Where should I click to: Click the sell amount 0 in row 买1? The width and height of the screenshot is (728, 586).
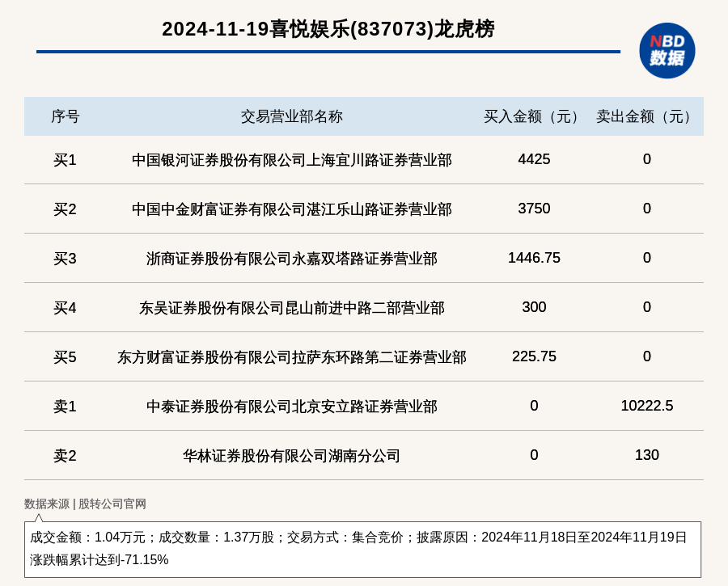[x=647, y=159]
